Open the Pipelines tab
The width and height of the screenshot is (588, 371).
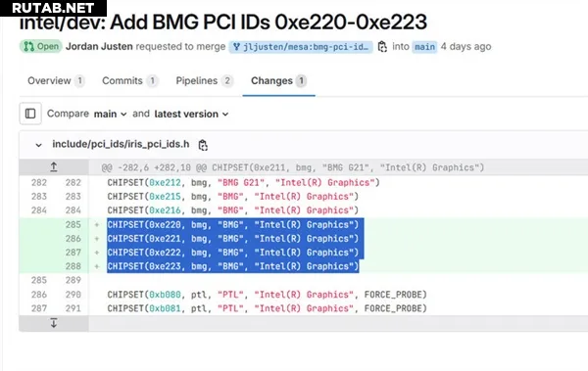point(204,80)
